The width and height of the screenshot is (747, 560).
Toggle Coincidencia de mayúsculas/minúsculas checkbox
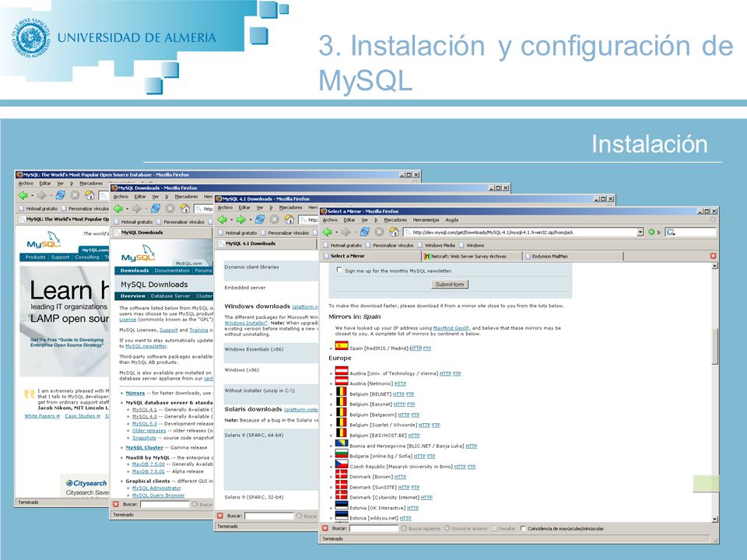pyautogui.click(x=523, y=528)
